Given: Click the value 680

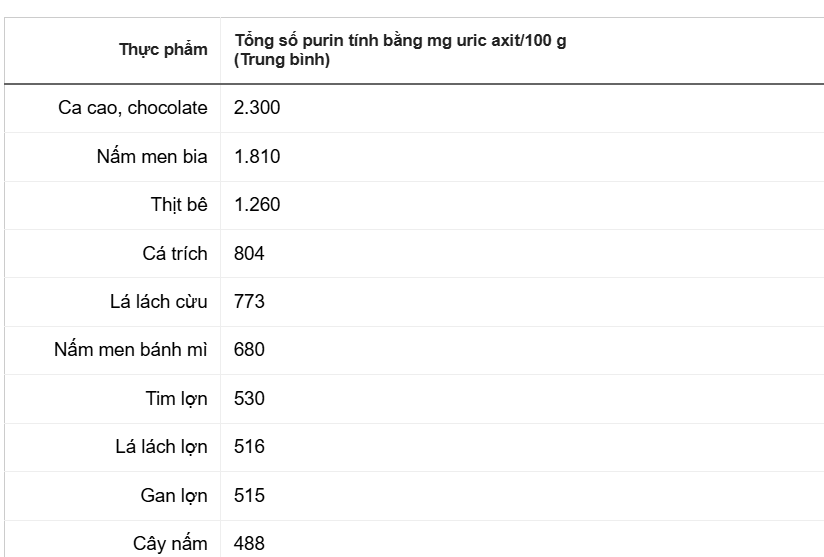Looking at the screenshot, I should pyautogui.click(x=249, y=350).
